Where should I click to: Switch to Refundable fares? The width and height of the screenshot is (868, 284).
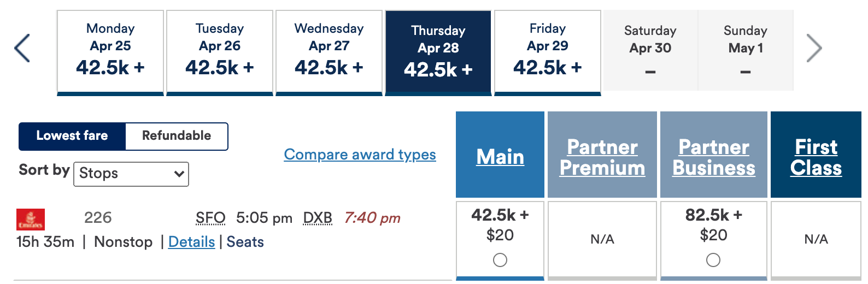click(x=176, y=136)
